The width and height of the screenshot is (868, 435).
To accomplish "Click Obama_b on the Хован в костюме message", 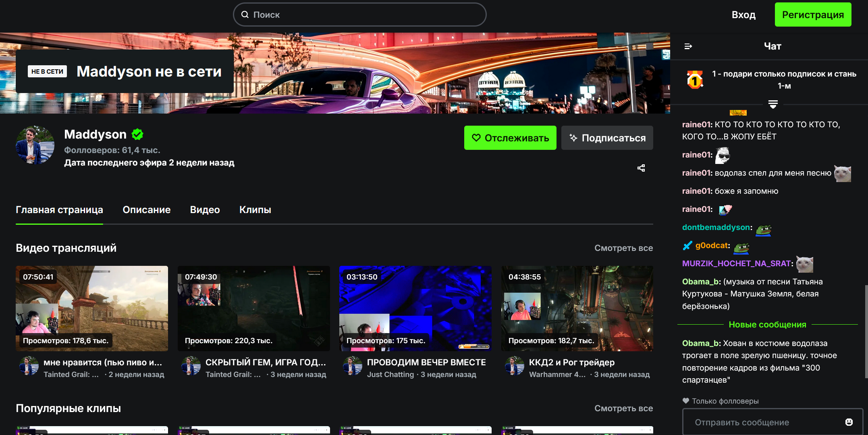I will click(701, 344).
